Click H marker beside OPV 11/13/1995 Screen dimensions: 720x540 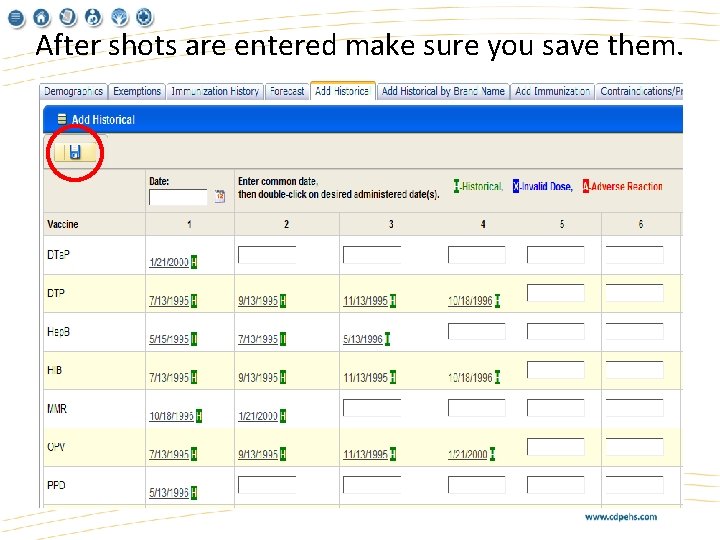[393, 454]
